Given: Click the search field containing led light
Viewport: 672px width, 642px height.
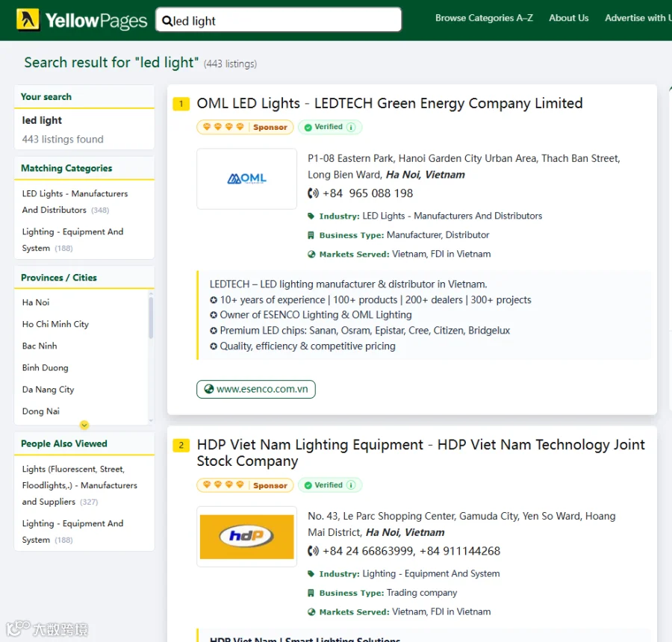Looking at the screenshot, I should [x=279, y=19].
